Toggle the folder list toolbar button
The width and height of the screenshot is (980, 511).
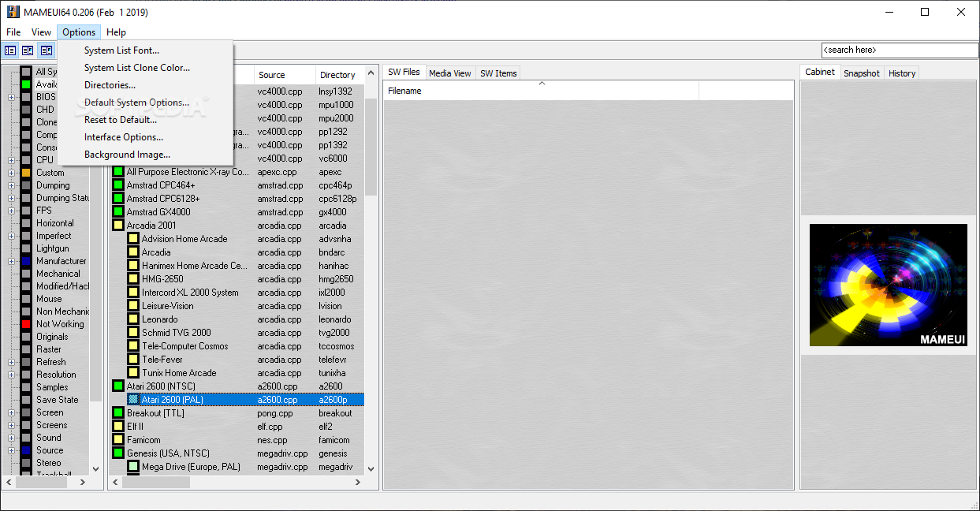point(10,50)
